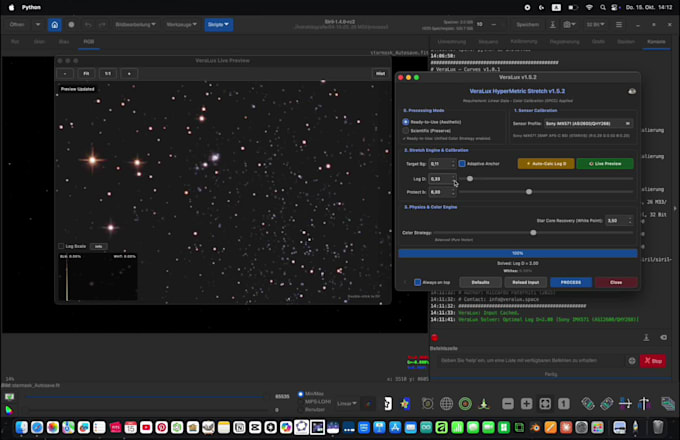Click the Log D slider handle
The height and width of the screenshot is (440, 680).
(470, 179)
